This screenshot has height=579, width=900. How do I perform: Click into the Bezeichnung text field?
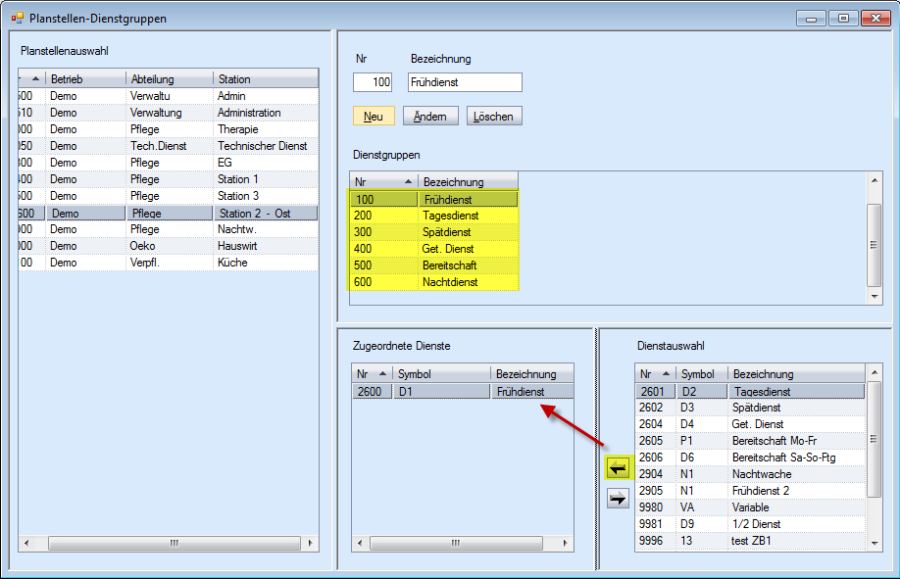point(465,82)
